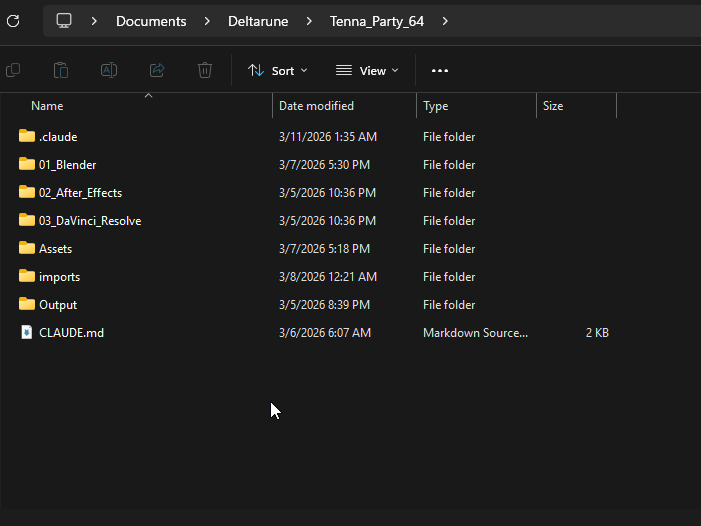701x526 pixels.
Task: Open the See more ellipsis menu
Action: (440, 70)
